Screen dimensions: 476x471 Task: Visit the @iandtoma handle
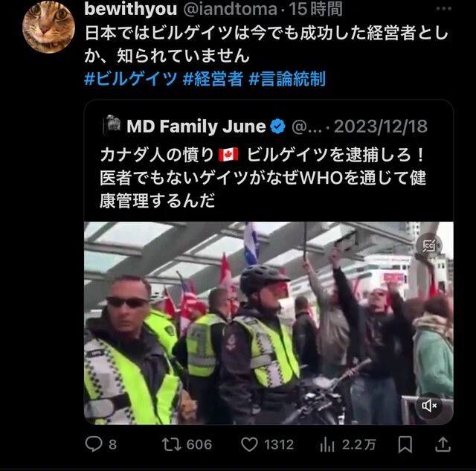pyautogui.click(x=230, y=9)
